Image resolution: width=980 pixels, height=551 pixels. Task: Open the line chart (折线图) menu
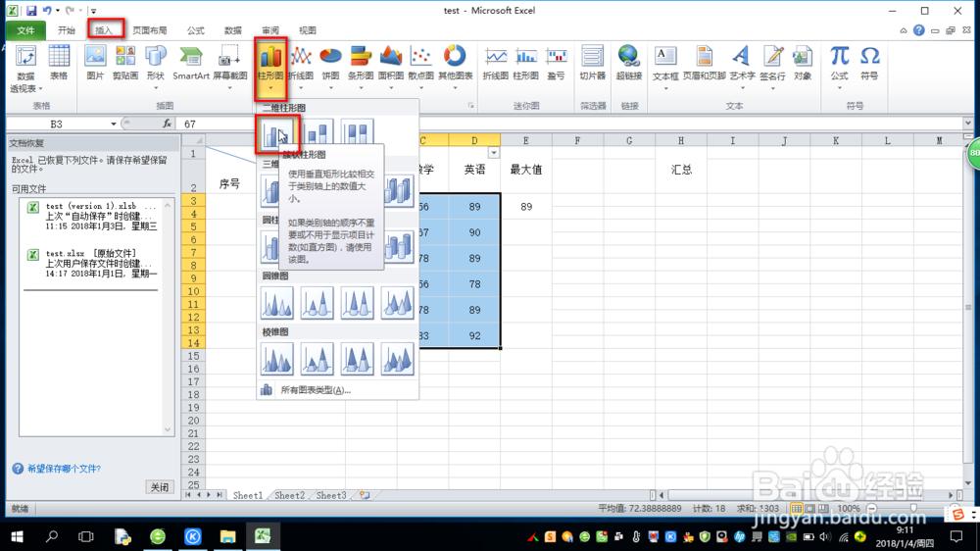(x=301, y=68)
